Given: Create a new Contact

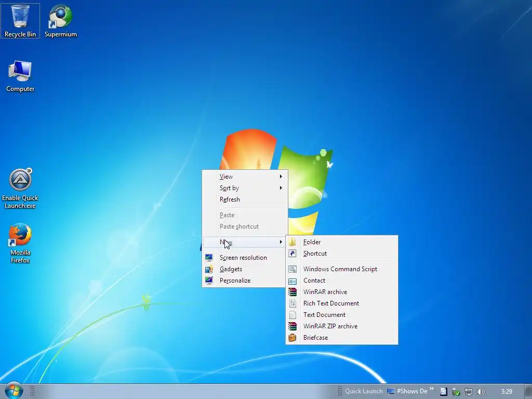Looking at the screenshot, I should click(x=342, y=281).
